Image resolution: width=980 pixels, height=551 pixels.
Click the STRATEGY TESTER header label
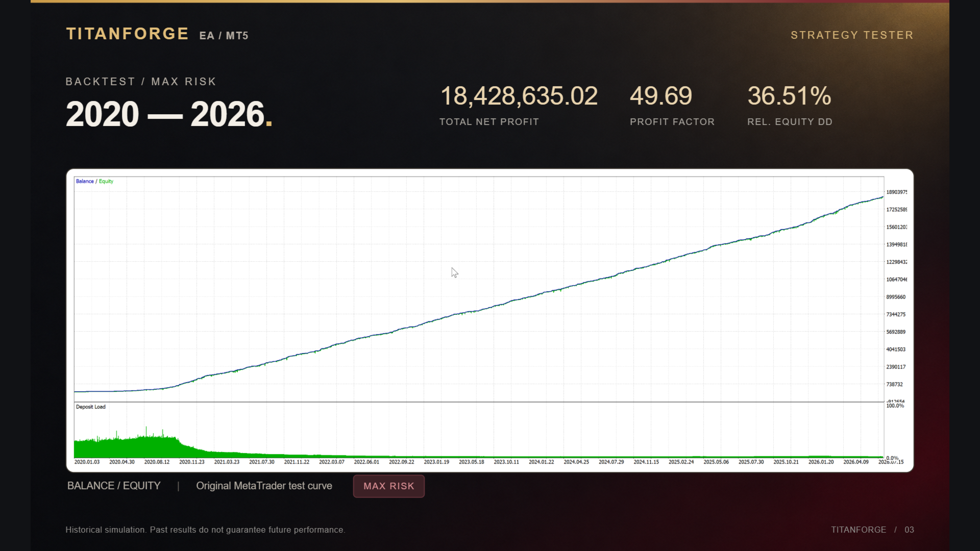pyautogui.click(x=852, y=35)
